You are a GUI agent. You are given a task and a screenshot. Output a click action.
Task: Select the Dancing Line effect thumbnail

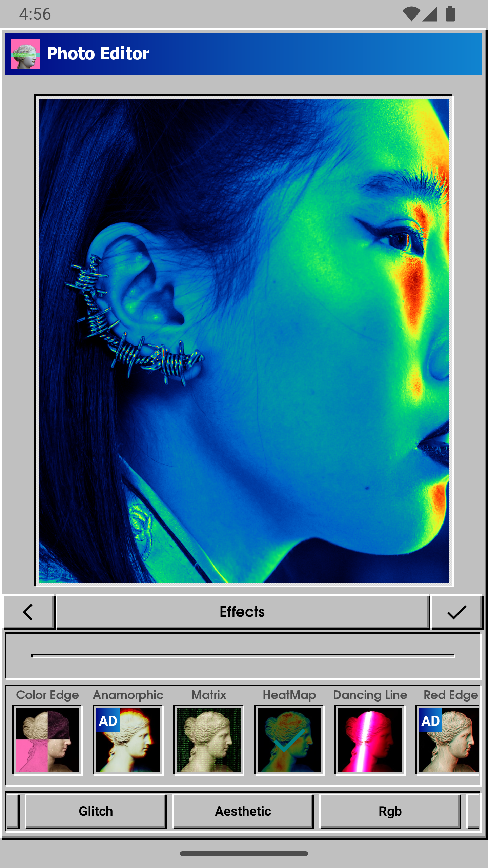click(x=370, y=740)
